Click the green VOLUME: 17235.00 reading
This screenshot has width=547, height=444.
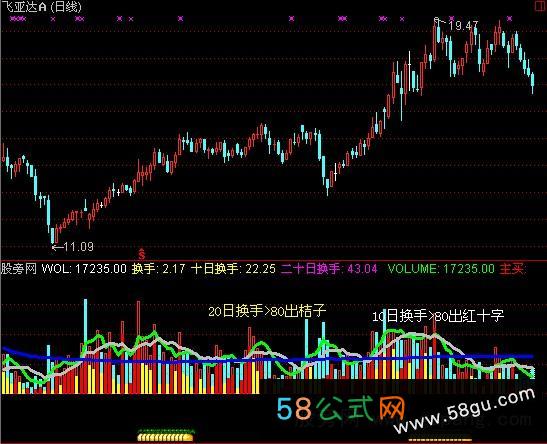[x=441, y=269]
